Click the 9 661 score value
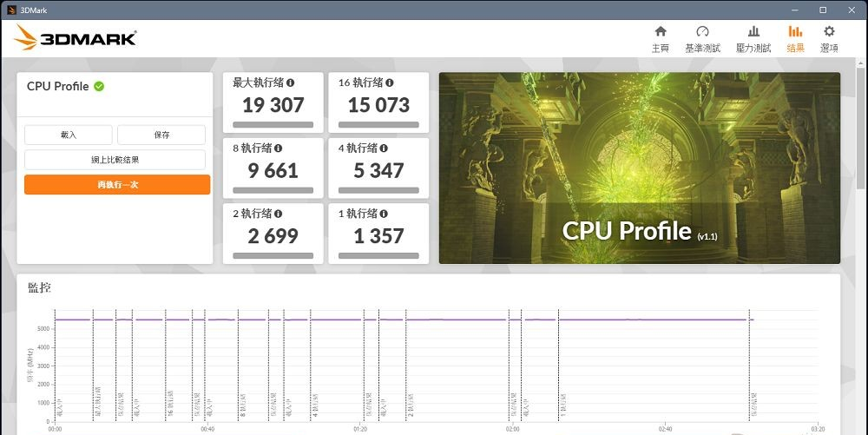Image resolution: width=868 pixels, height=435 pixels. click(273, 170)
